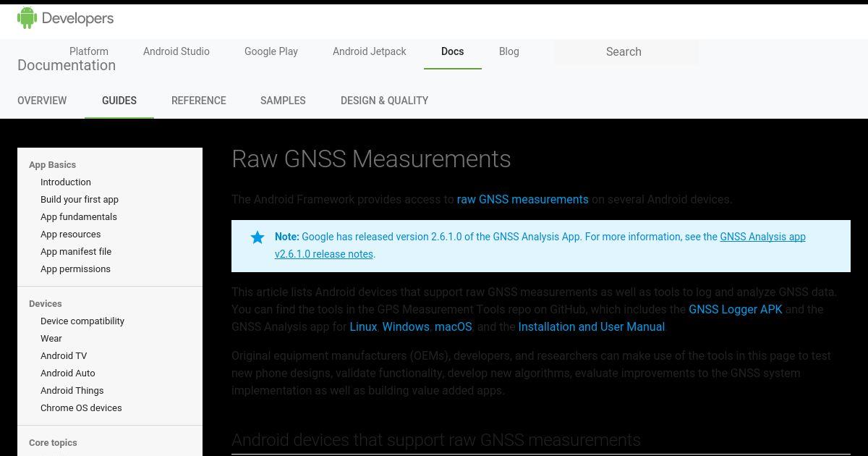Click the Android Developers logo
The height and width of the screenshot is (456, 868).
pos(66,19)
